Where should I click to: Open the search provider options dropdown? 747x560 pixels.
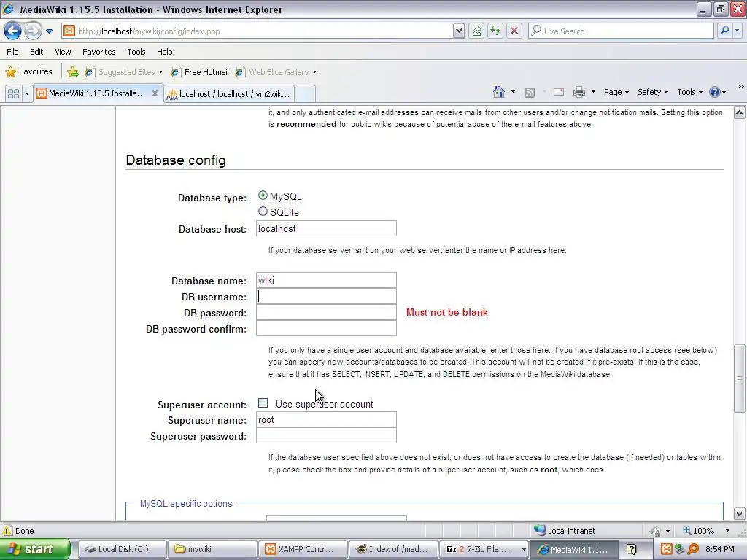[738, 31]
